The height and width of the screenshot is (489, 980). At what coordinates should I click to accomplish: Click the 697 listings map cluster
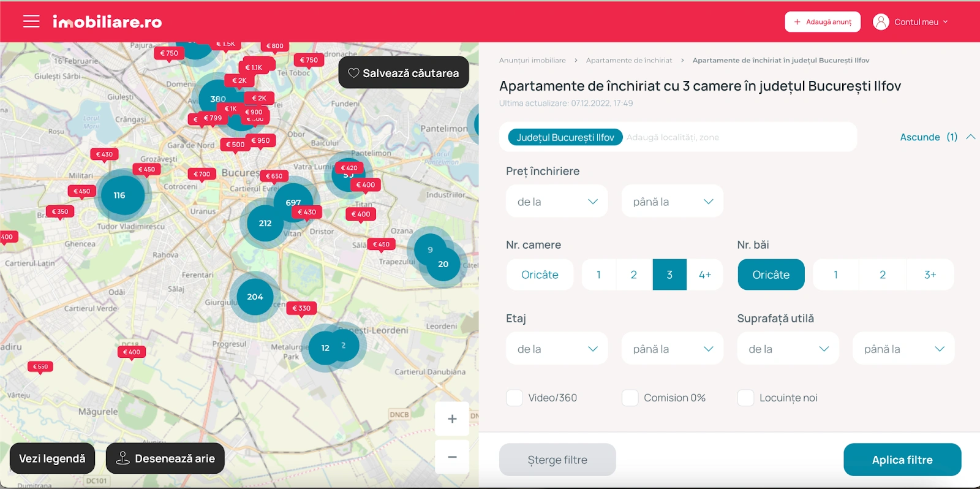[x=292, y=201]
